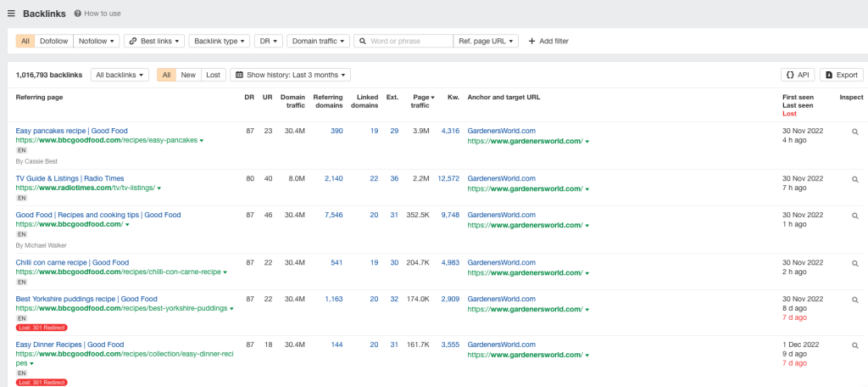Inspect the TV Guide & Listings backlink
Image resolution: width=868 pixels, height=387 pixels.
tap(855, 180)
